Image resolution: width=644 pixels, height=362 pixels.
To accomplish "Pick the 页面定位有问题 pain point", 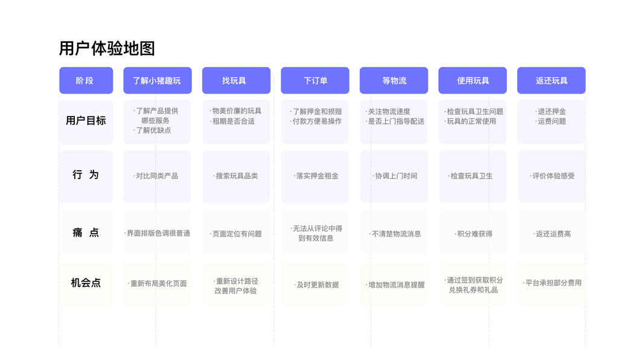I will click(x=236, y=232).
